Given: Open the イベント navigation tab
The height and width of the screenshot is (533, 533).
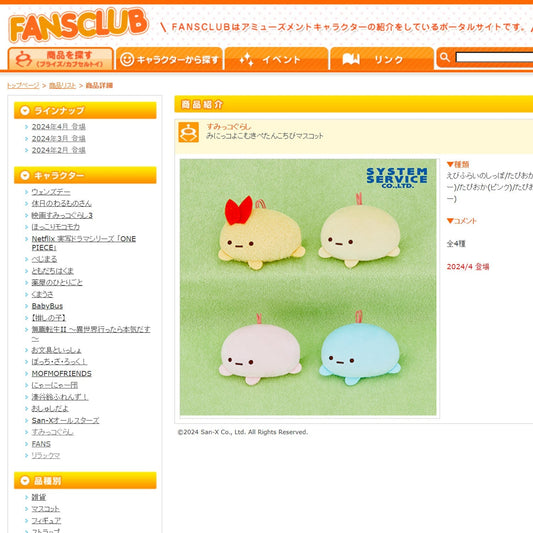Looking at the screenshot, I should [x=276, y=59].
